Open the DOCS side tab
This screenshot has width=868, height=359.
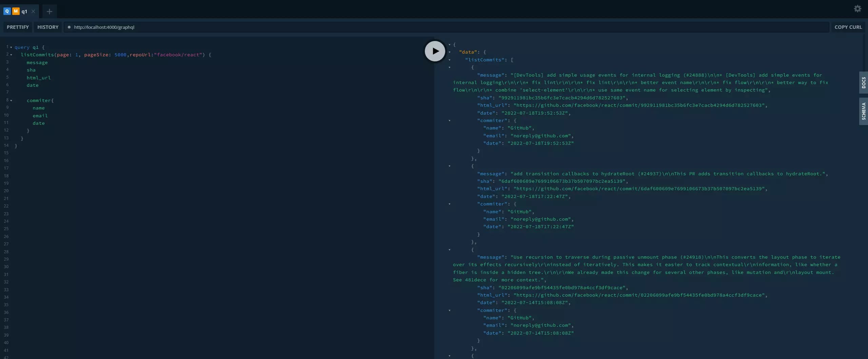point(863,82)
